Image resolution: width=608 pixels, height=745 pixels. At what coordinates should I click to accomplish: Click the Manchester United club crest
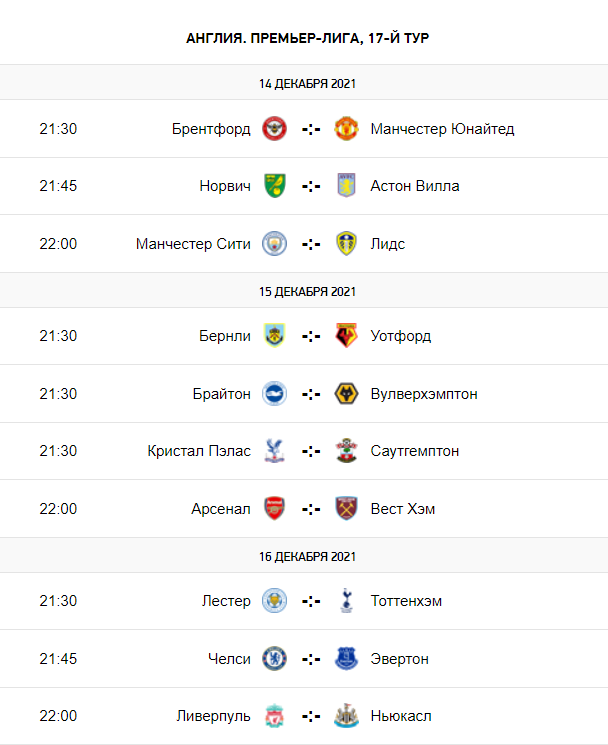[x=346, y=128]
